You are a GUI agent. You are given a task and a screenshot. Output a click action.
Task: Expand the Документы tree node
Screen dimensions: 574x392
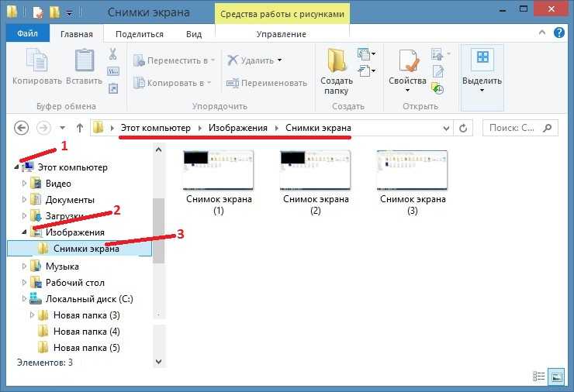(24, 200)
